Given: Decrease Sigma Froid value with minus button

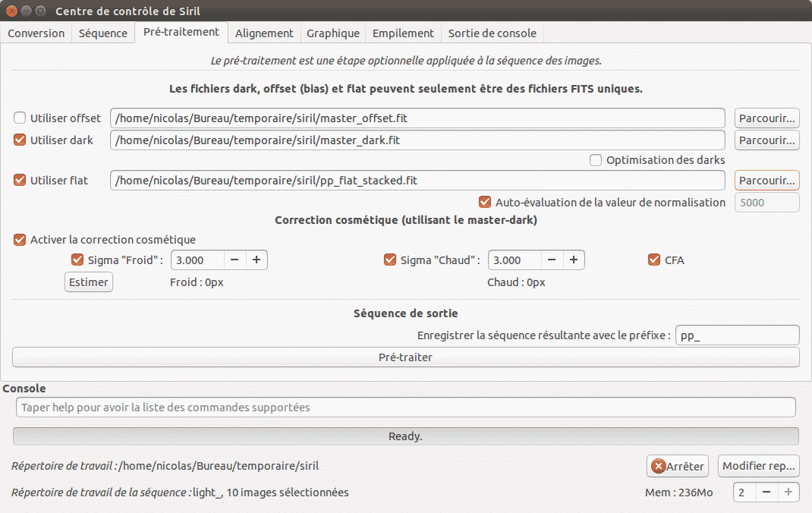Looking at the screenshot, I should coord(234,260).
